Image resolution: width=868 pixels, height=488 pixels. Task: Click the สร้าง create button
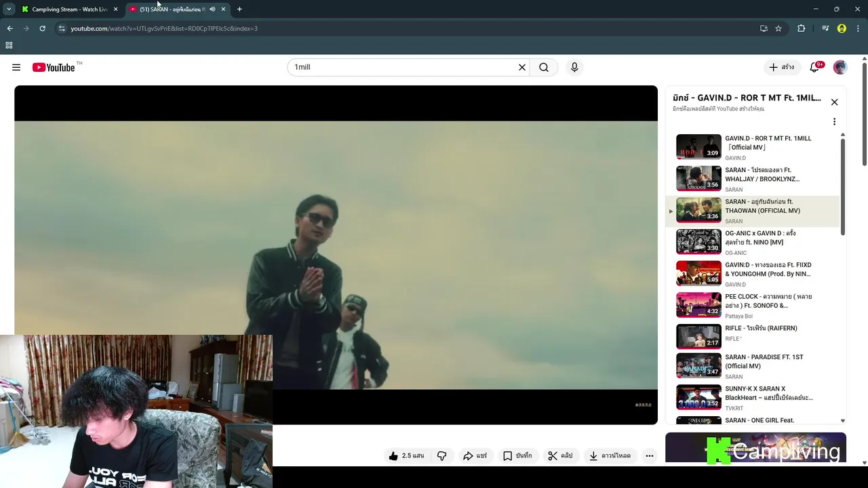pos(781,67)
